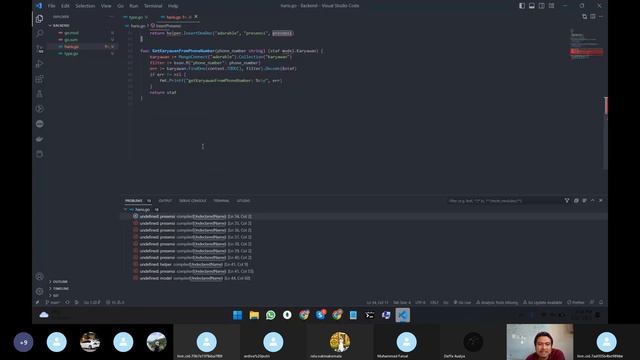Switch to the Terminal panel tab
This screenshot has width=640, height=360.
221,201
